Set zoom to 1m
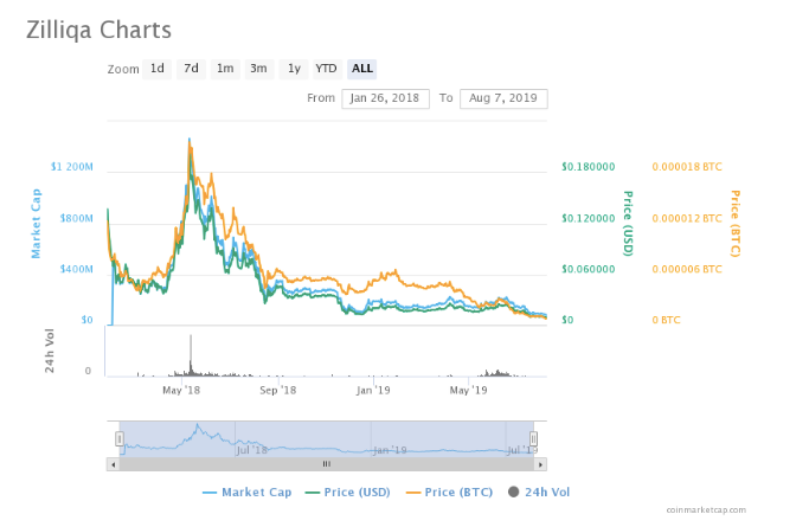 225,69
